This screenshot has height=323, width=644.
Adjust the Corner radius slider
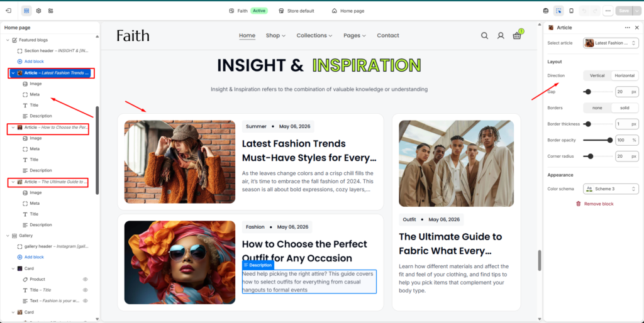pos(598,156)
